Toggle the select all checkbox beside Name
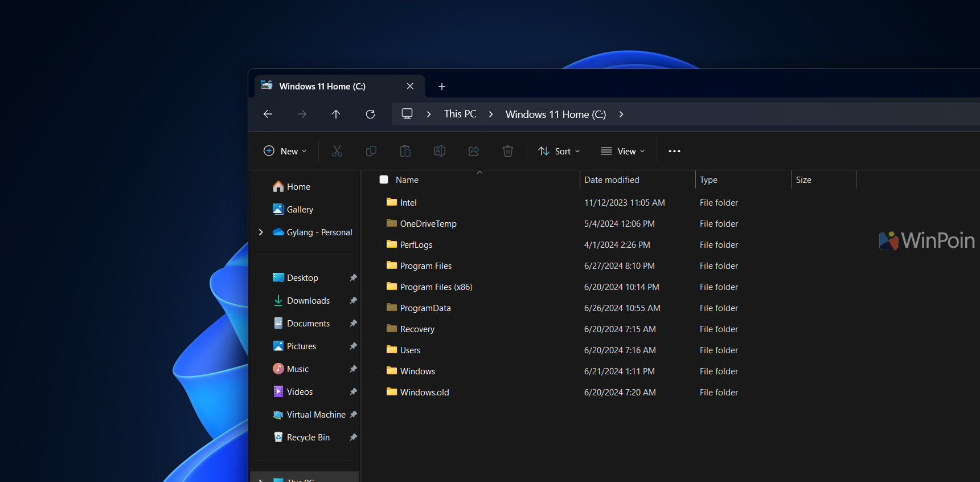Viewport: 980px width, 482px height. coord(384,179)
